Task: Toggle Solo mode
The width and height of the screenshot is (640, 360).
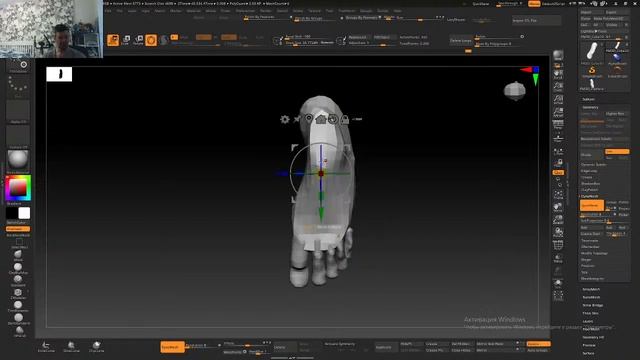Action: [x=558, y=283]
